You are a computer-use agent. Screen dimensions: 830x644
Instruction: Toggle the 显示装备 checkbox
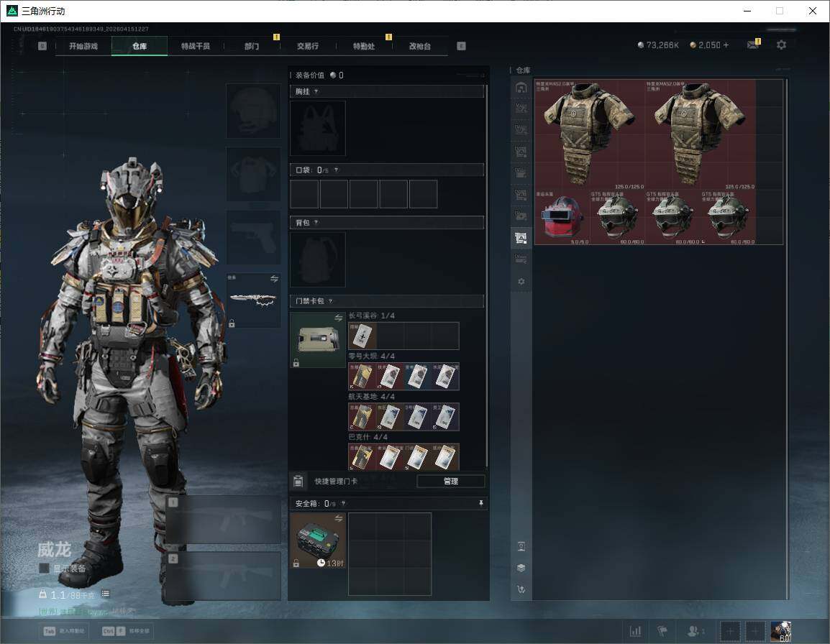(x=44, y=569)
